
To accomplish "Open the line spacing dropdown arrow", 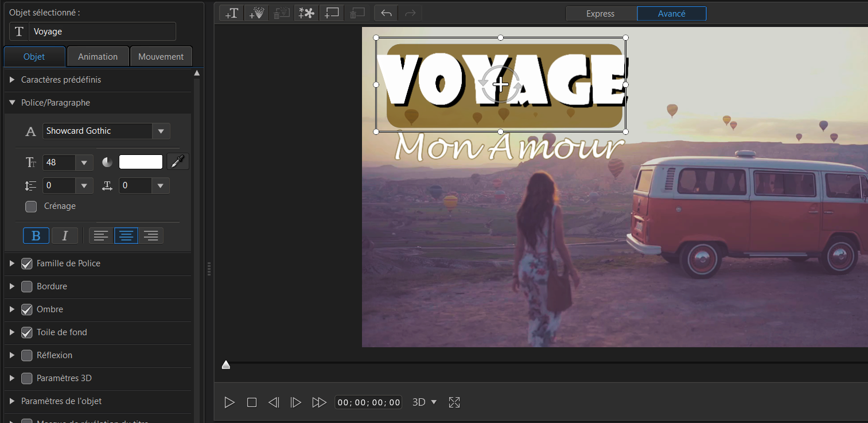I will tap(84, 185).
